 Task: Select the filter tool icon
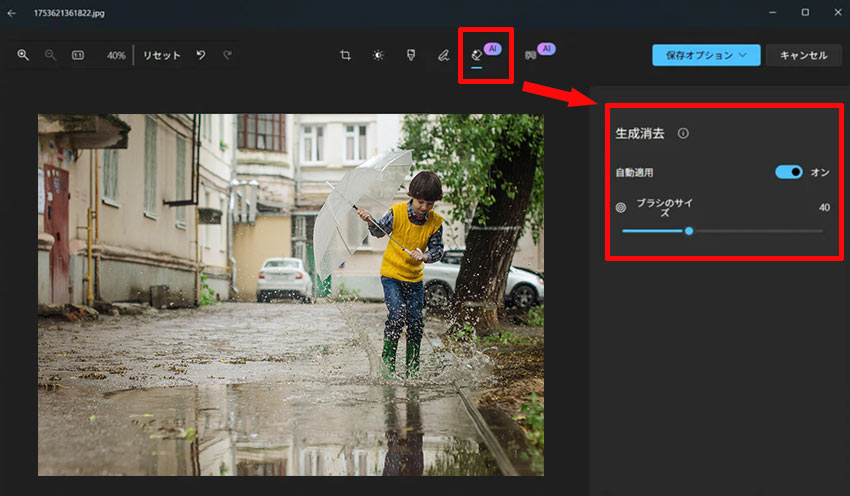coord(411,55)
